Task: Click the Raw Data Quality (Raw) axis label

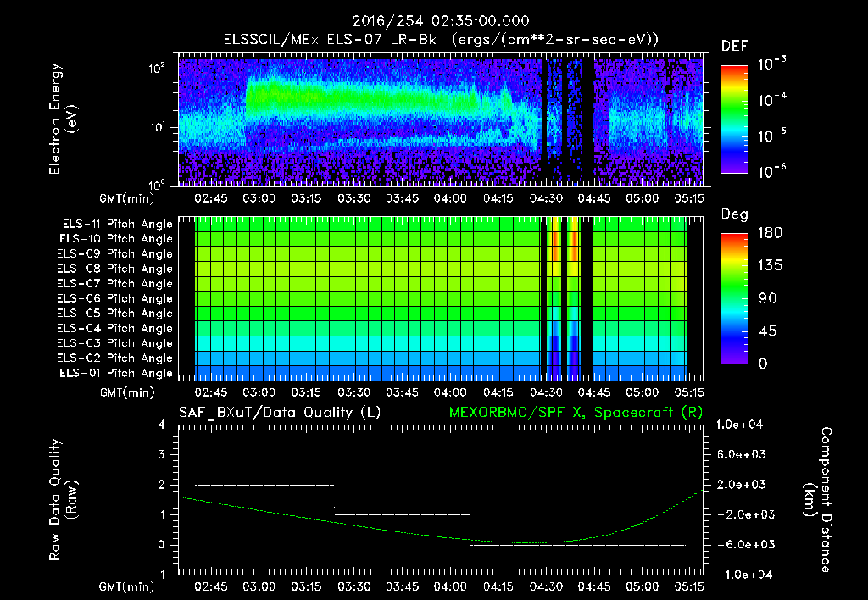Action: click(63, 500)
